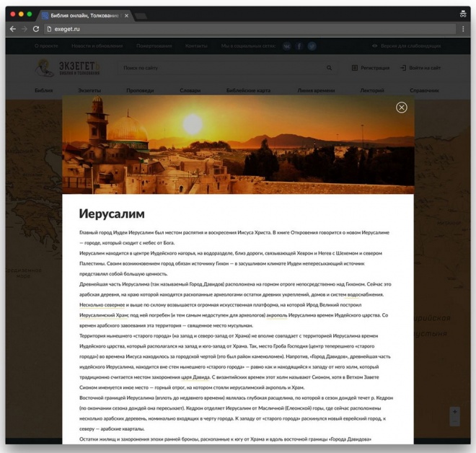Open the Линия времени menu item
The height and width of the screenshot is (453, 476).
[x=316, y=90]
